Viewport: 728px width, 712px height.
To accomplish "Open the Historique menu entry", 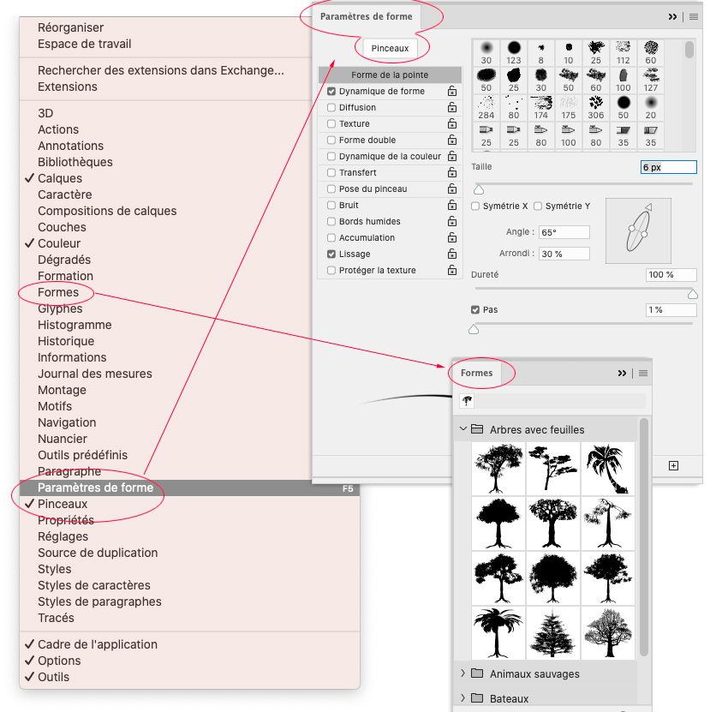I will 66,341.
